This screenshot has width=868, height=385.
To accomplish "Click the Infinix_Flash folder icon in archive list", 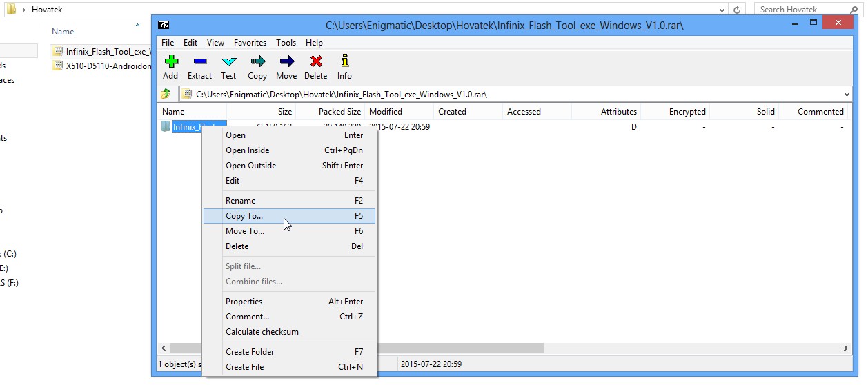I will pos(166,126).
